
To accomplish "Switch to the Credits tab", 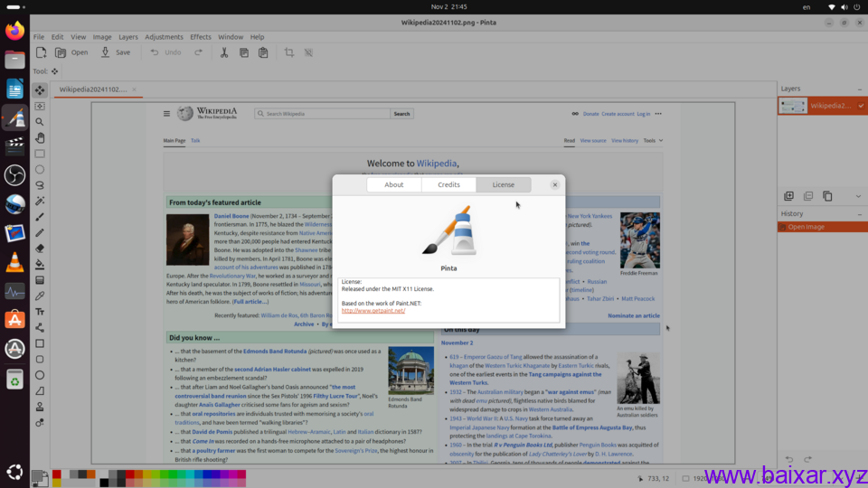I will click(448, 184).
